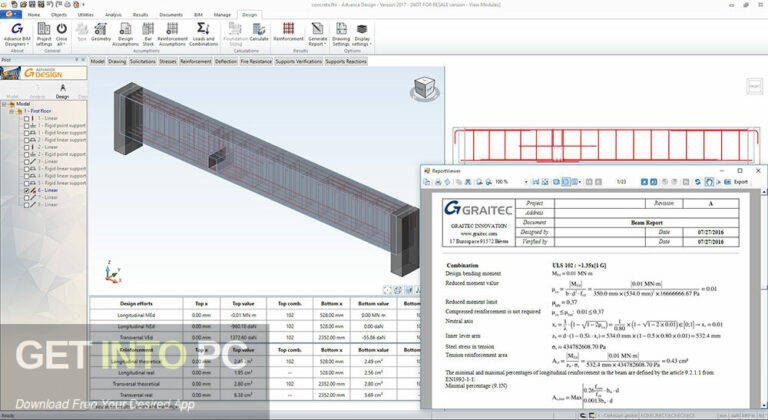This screenshot has width=768, height=420.
Task: Check the box for 2 - Rigid point support
Action: point(27,154)
